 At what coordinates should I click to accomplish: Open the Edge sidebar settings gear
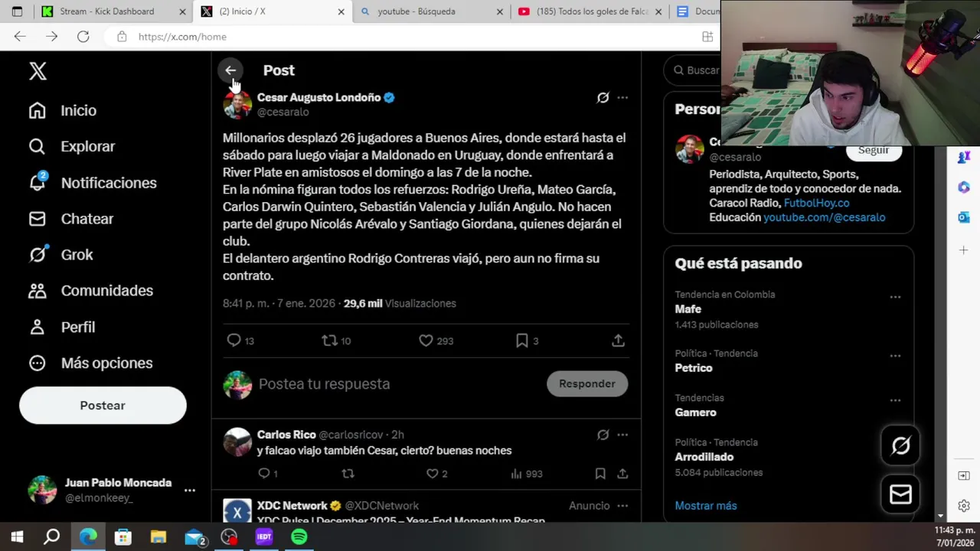(x=964, y=507)
